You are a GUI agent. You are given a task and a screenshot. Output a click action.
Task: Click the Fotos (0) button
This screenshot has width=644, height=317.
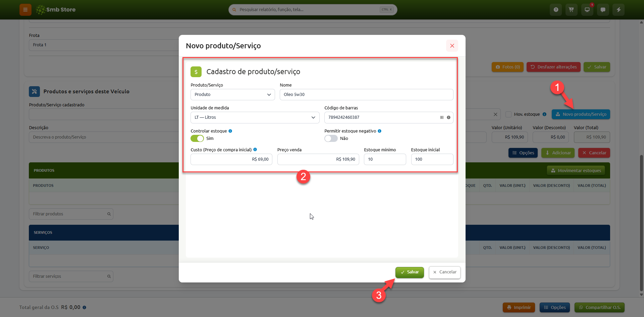coord(507,67)
